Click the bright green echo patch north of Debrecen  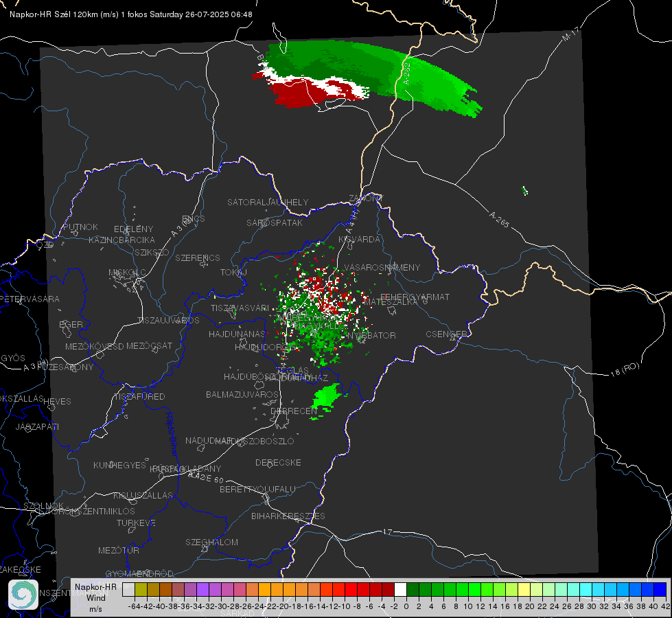click(x=327, y=397)
